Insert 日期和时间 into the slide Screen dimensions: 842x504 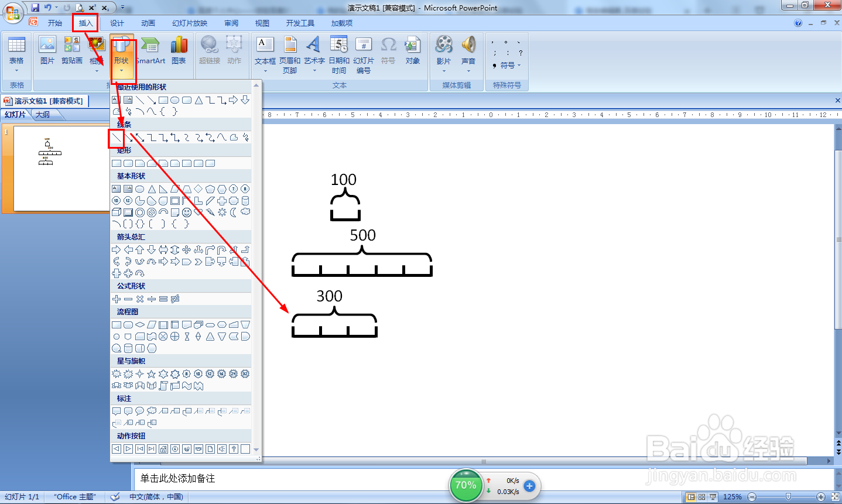(x=339, y=55)
